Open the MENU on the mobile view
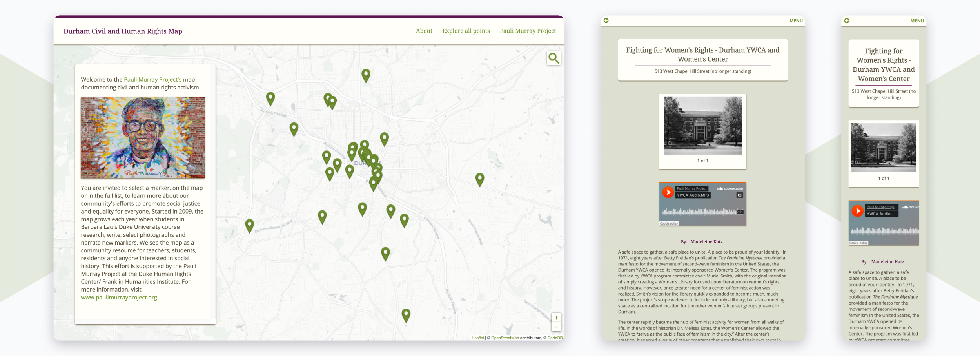 [917, 21]
